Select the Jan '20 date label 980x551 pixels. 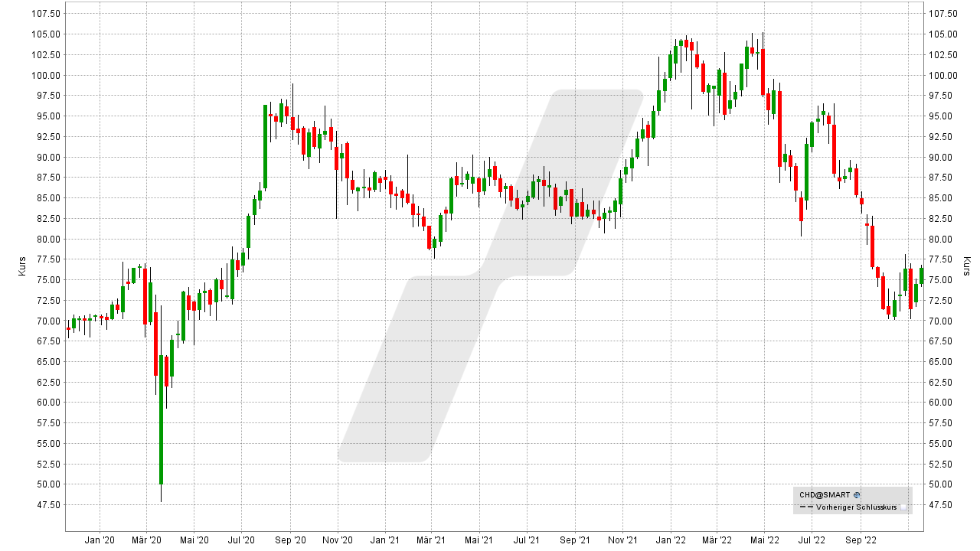[x=100, y=540]
